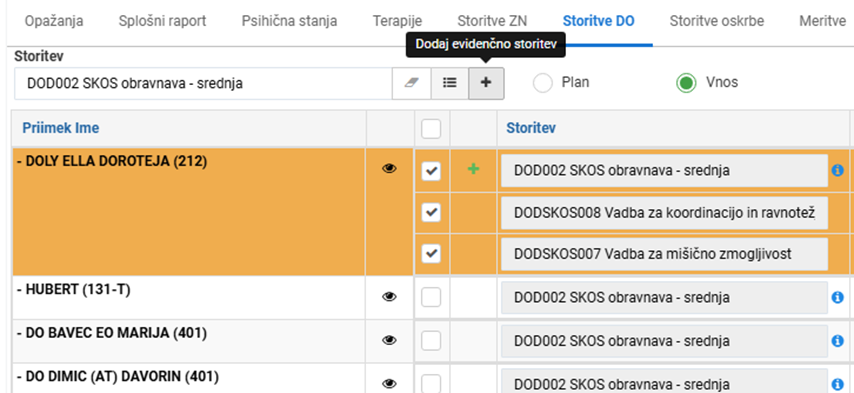
Task: Uncheck DOD002 checkbox in DOLY ELLA DOROTEJA row
Action: 431,171
